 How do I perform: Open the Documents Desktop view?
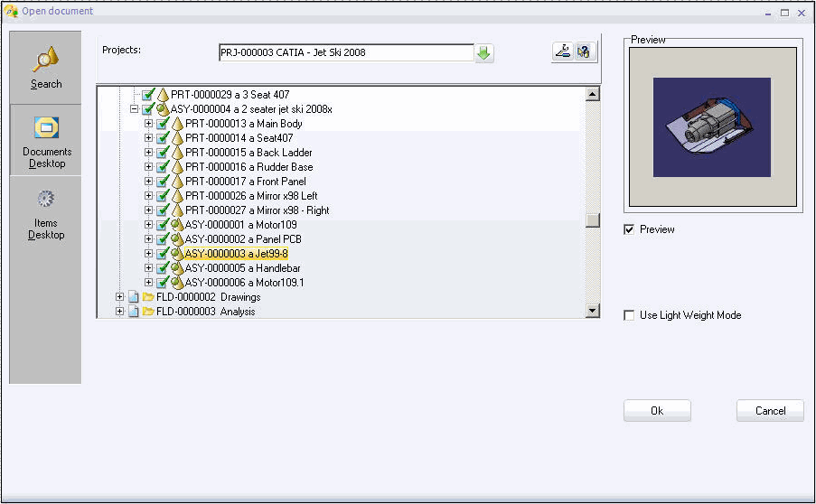[46, 127]
